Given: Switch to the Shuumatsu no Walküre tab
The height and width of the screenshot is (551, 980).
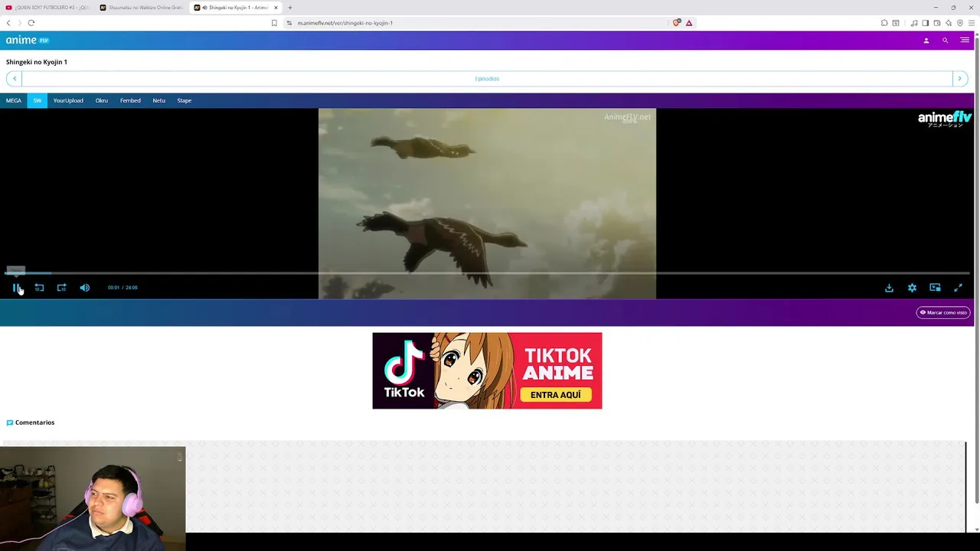Looking at the screenshot, I should coord(141,8).
